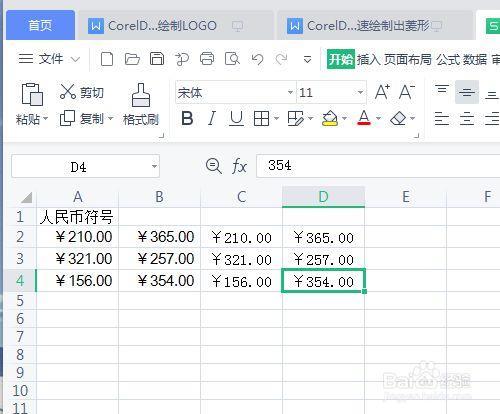
Task: Open fill color dropdown arrow
Action: 344,118
